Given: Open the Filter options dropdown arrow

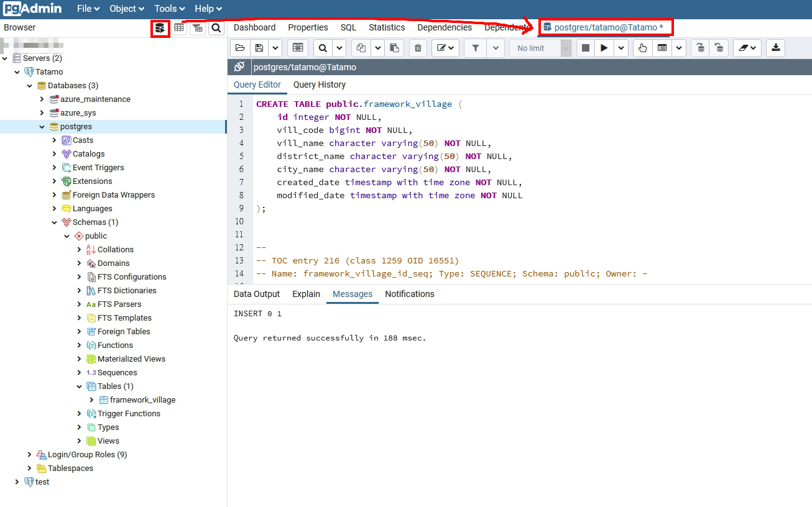Looking at the screenshot, I should (x=496, y=48).
